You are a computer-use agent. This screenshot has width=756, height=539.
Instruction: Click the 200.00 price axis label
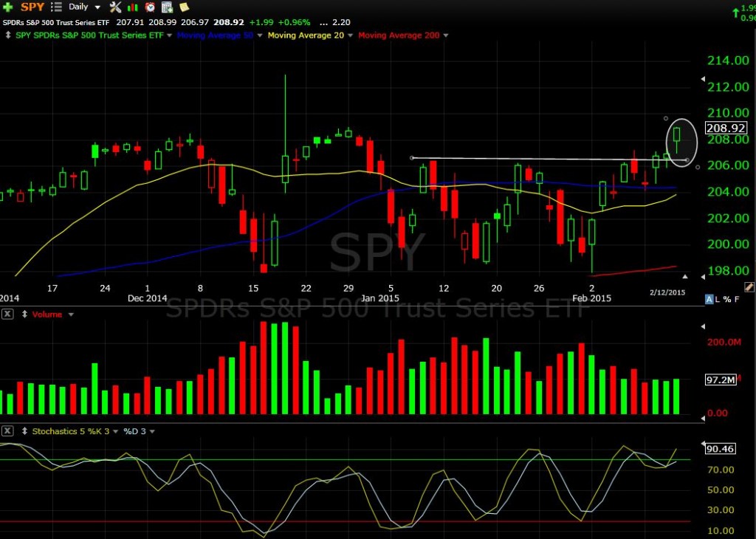(x=728, y=244)
